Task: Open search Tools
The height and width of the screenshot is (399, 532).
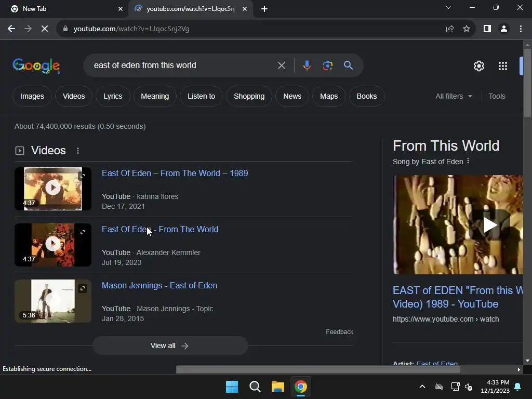Action: coord(497,96)
